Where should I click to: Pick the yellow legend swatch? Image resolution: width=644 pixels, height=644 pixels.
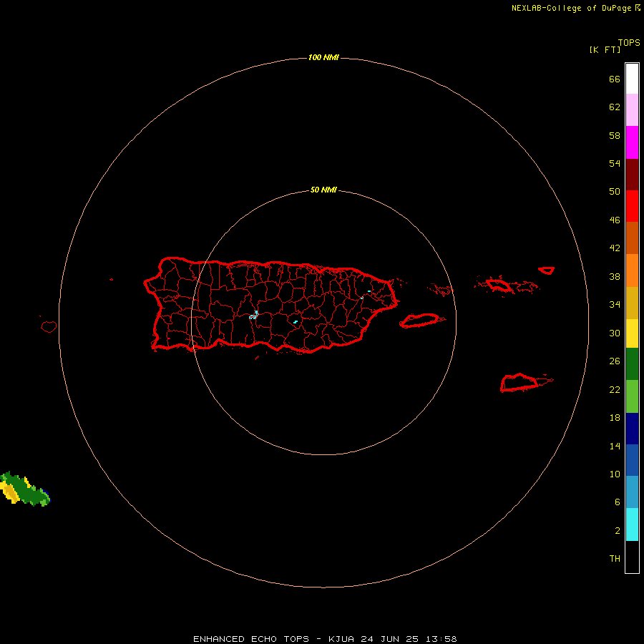click(x=632, y=333)
